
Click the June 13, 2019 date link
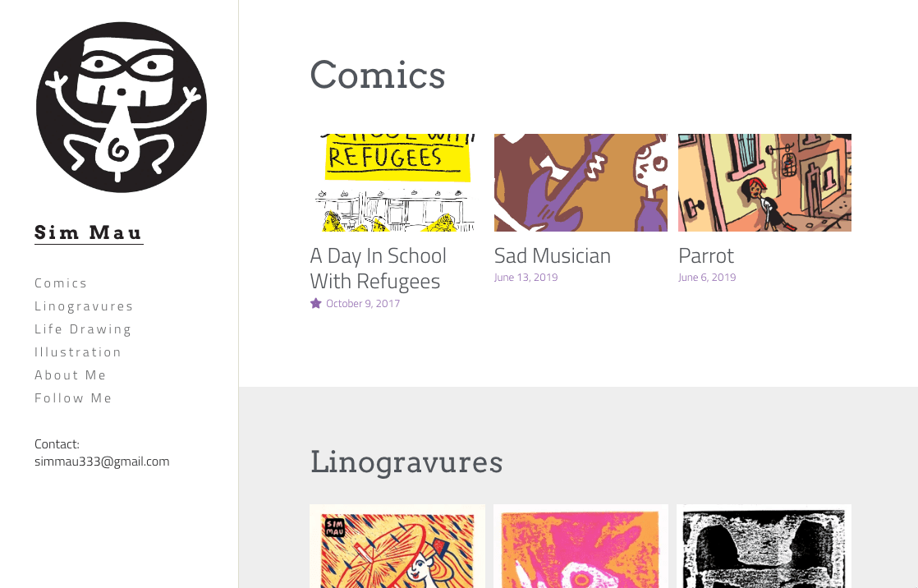pos(526,278)
